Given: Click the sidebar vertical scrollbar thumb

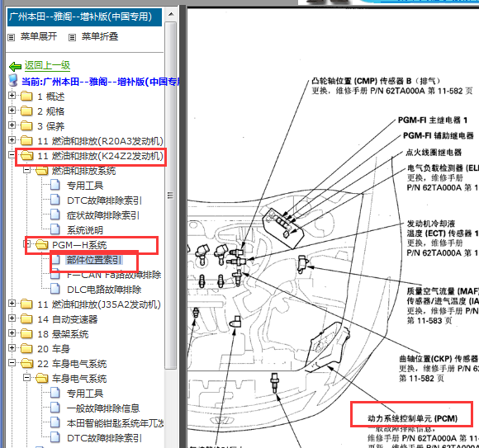Looking at the screenshot, I should click(x=171, y=196).
